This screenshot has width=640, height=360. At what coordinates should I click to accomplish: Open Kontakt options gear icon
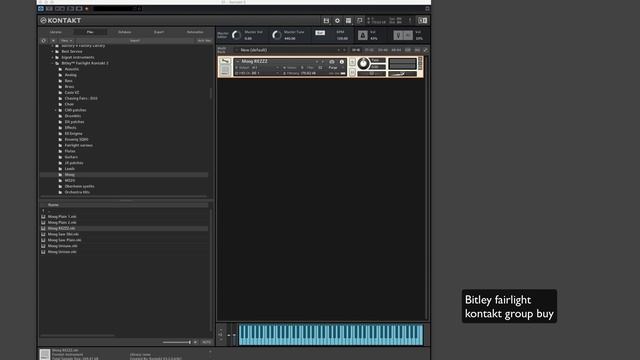[337, 20]
